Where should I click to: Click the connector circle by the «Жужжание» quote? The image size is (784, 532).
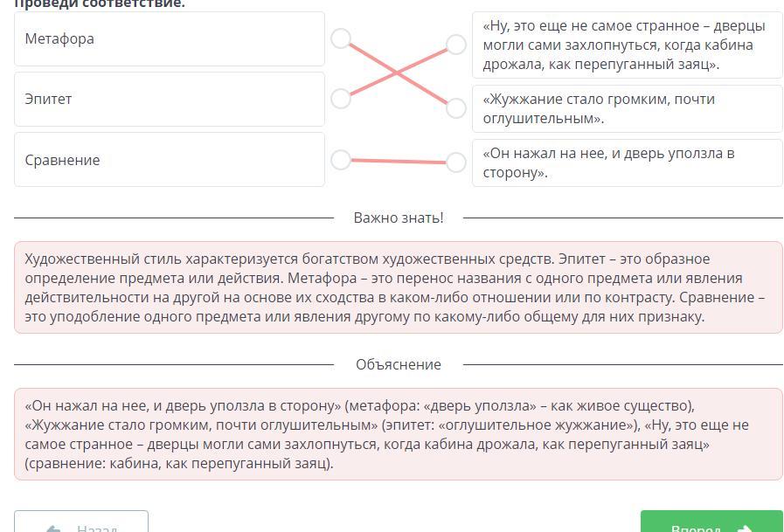pos(455,108)
